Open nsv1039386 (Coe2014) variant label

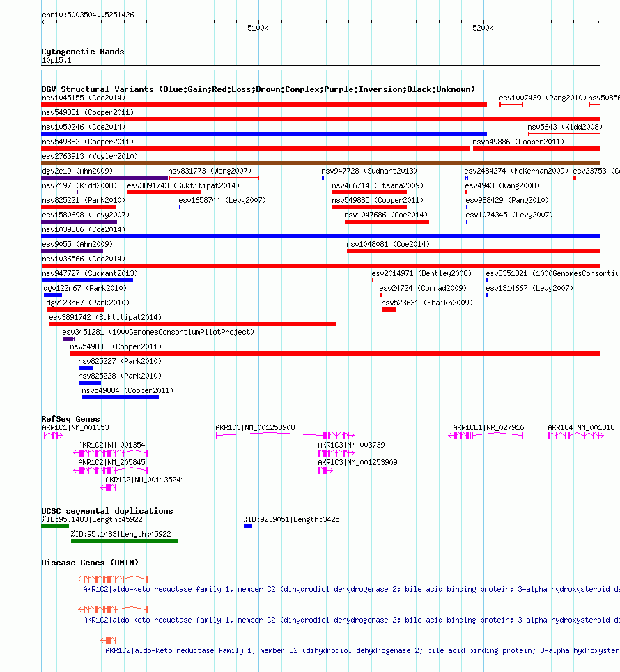tap(84, 229)
